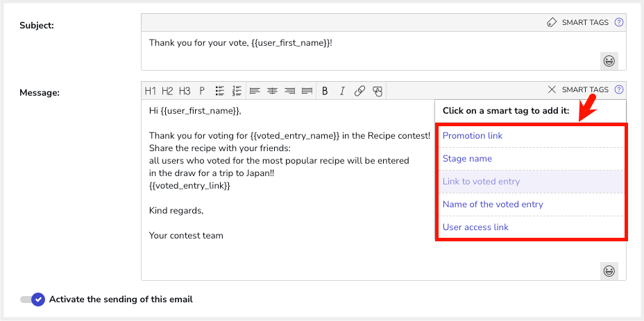Insert a hyperlink in the message
644x321 pixels.
click(359, 91)
